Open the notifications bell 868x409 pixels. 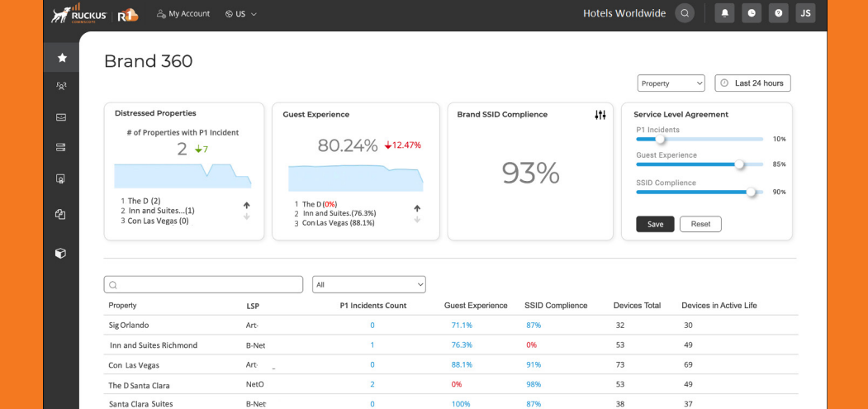click(724, 13)
